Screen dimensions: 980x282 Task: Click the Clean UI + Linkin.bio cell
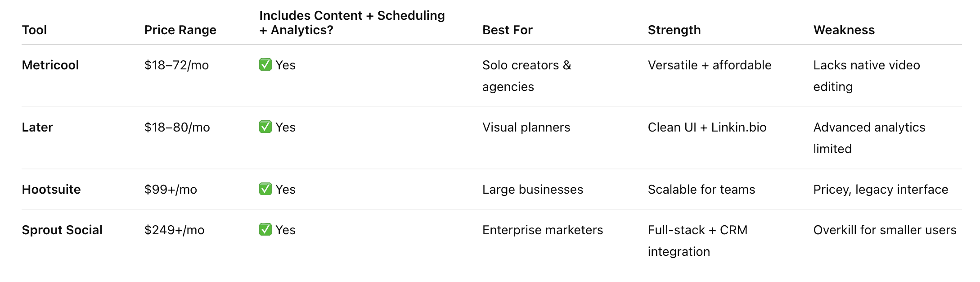[707, 127]
